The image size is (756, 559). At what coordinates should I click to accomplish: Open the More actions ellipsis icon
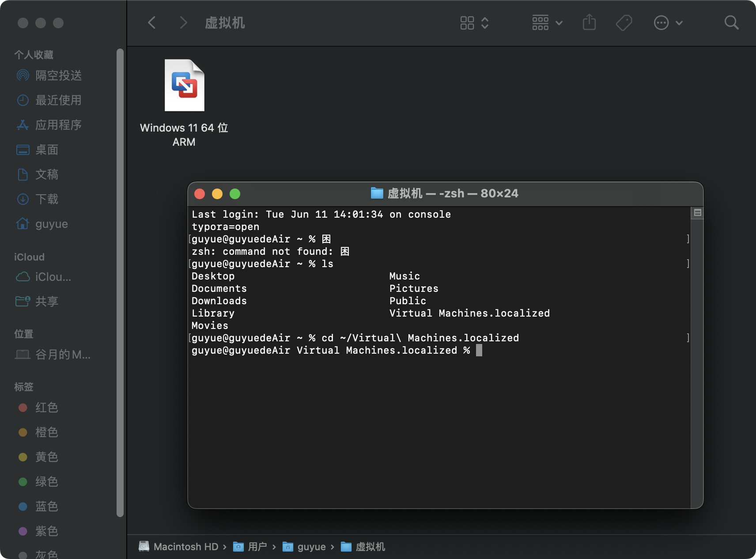661,23
